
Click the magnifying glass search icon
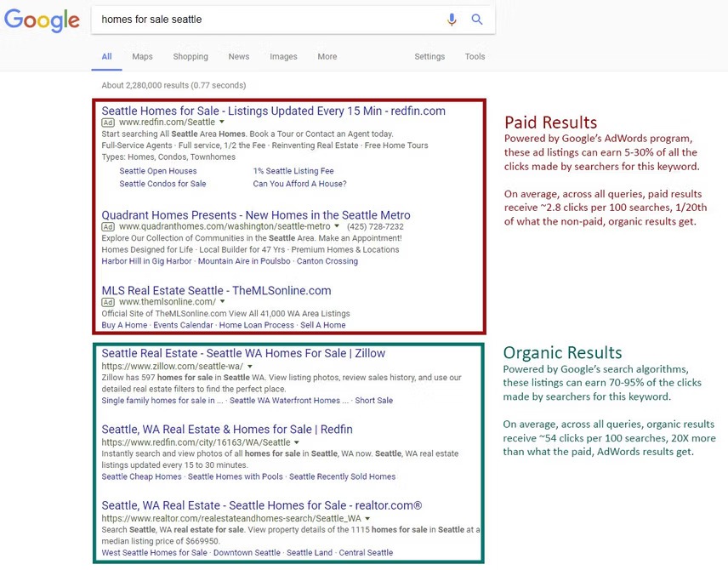pos(477,19)
